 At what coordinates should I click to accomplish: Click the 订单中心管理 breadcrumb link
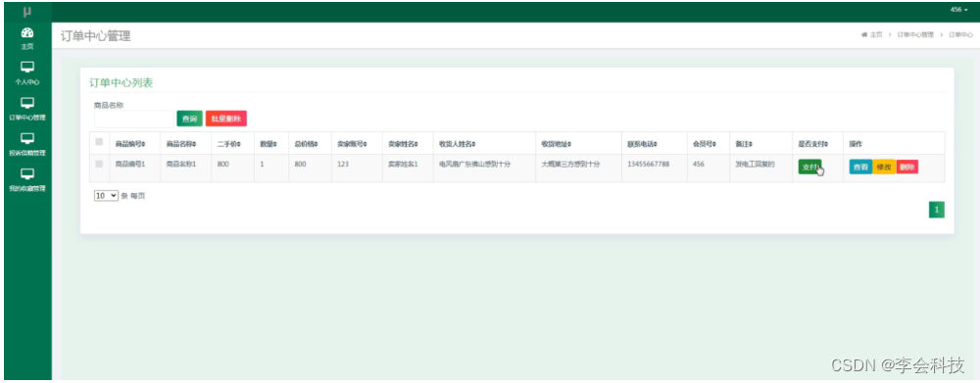915,34
